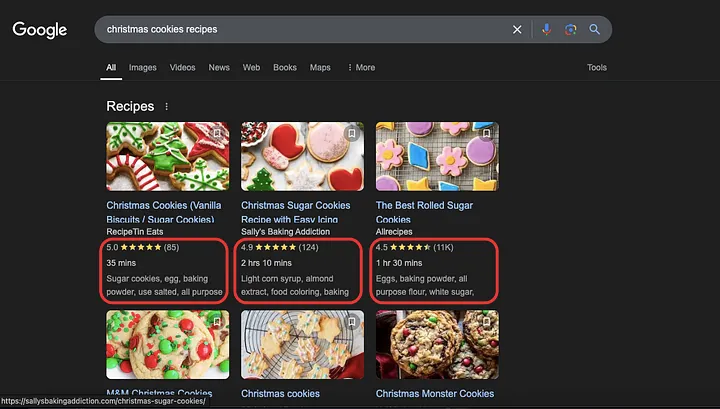Save the star-shaped Christmas cookies recipe bookmark
Screen dimensions: 720x409
(x=352, y=322)
